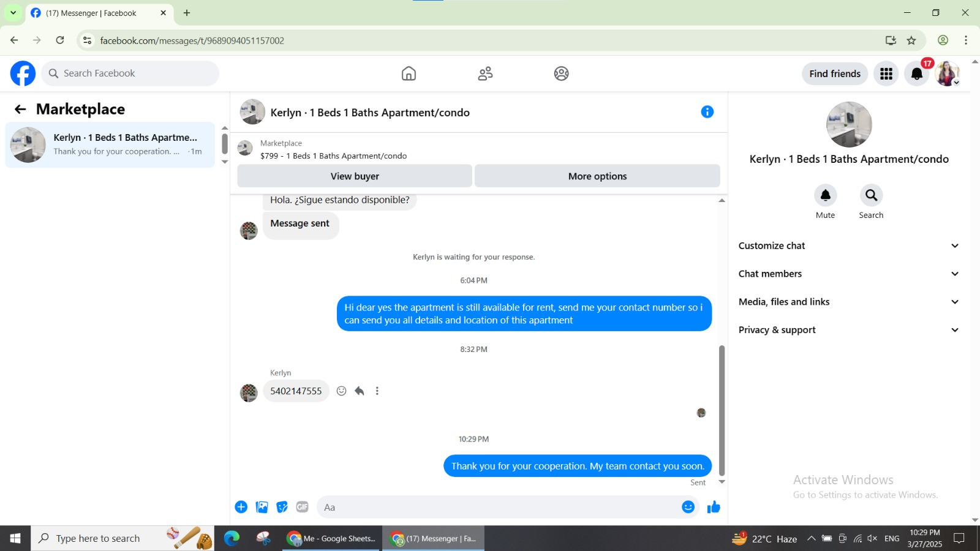980x551 pixels.
Task: Open Chrome three-dot menu
Action: (966, 40)
